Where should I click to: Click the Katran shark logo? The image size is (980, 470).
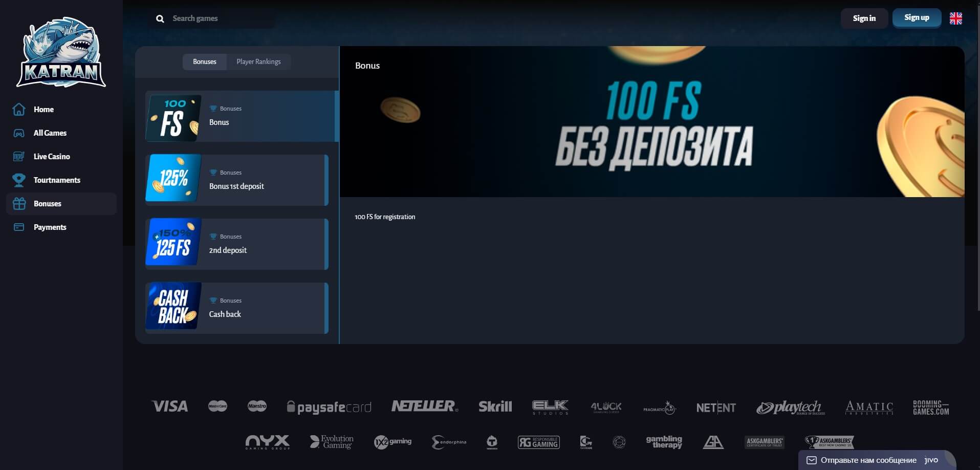click(61, 52)
